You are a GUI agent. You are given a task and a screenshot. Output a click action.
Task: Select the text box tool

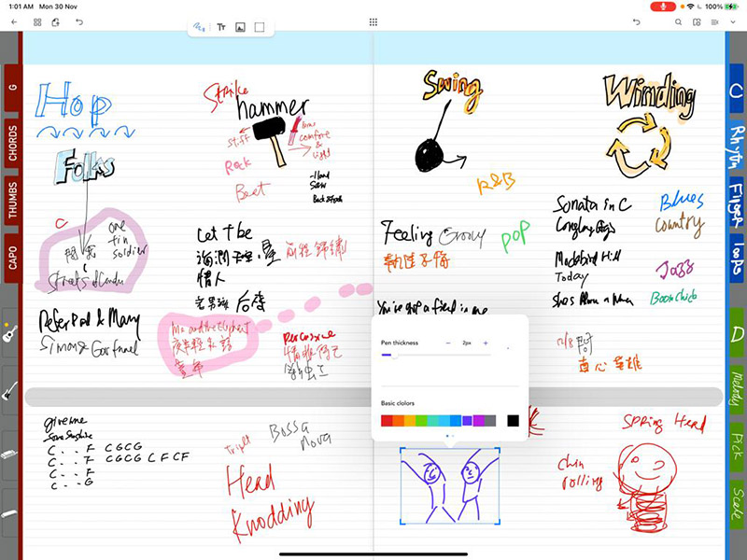coord(221,27)
